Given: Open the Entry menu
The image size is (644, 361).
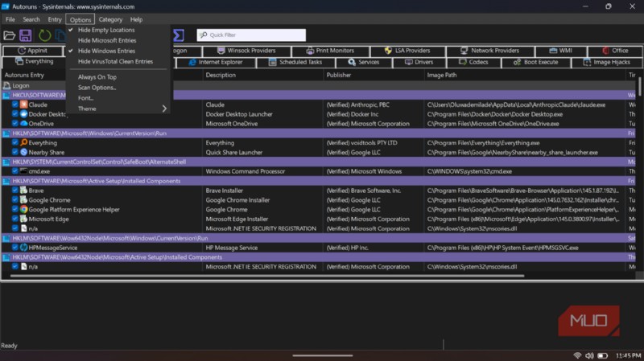Looking at the screenshot, I should pyautogui.click(x=55, y=19).
